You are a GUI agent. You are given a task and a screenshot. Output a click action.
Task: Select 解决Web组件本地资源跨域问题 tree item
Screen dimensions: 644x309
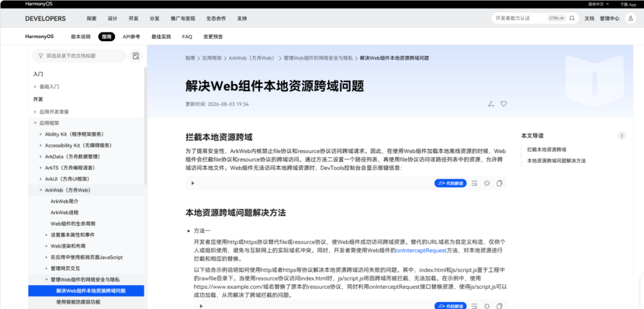86,291
